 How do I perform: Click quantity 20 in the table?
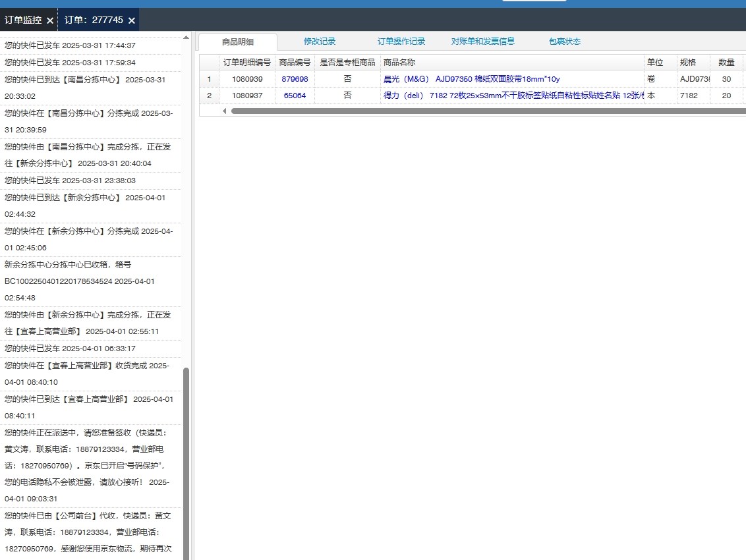coord(726,96)
